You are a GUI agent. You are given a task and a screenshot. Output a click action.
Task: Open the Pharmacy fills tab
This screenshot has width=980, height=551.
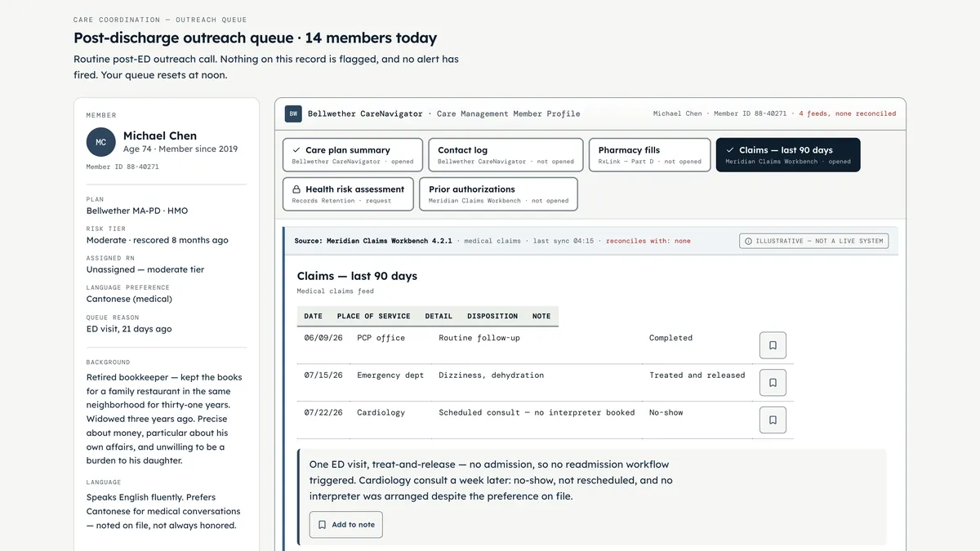point(649,155)
